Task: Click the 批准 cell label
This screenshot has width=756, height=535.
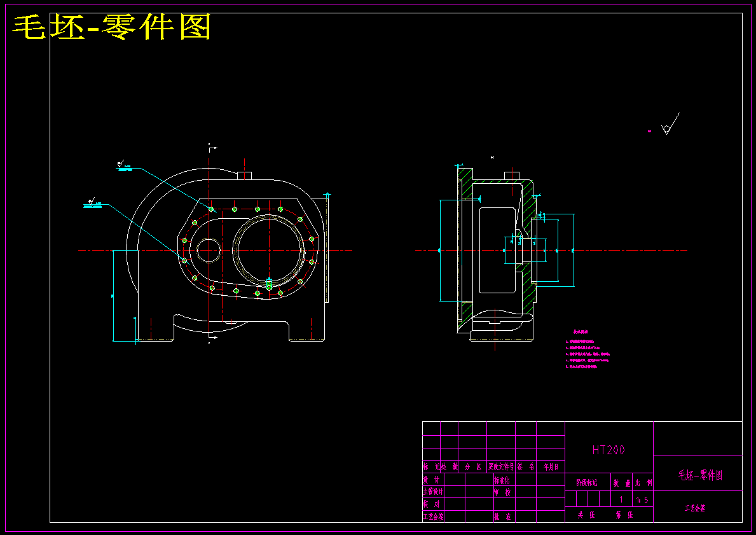Action: pyautogui.click(x=502, y=517)
